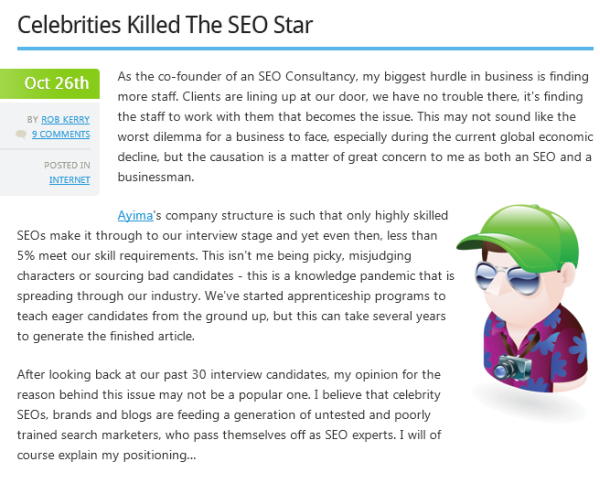The image size is (600, 483).
Task: Click the "BY" author label
Action: [x=33, y=120]
